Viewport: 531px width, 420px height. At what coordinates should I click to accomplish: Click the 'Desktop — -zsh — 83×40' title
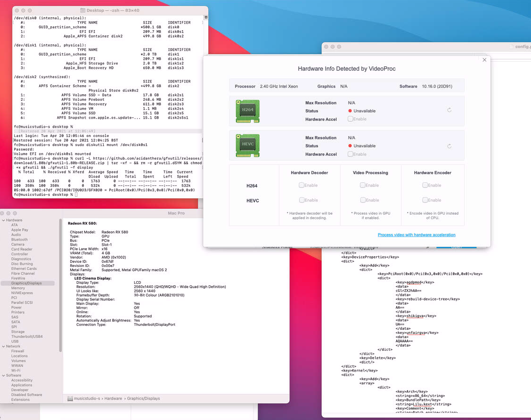point(113,10)
